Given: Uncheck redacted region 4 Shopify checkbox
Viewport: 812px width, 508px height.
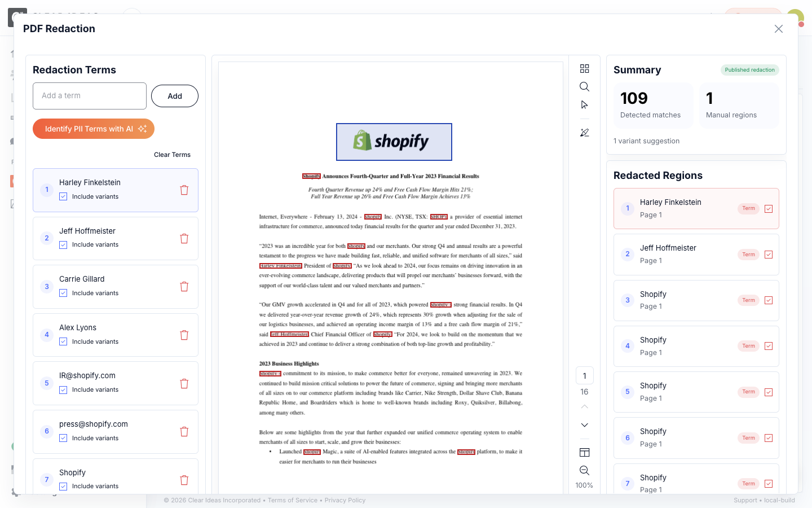Looking at the screenshot, I should coord(769,346).
